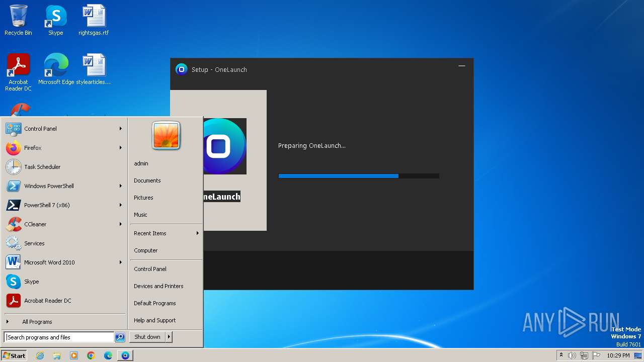Expand the Control Panel submenu arrow
The width and height of the screenshot is (644, 362).
(121, 129)
